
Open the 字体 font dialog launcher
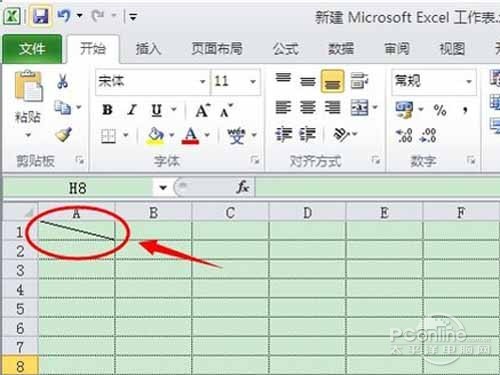[255, 161]
